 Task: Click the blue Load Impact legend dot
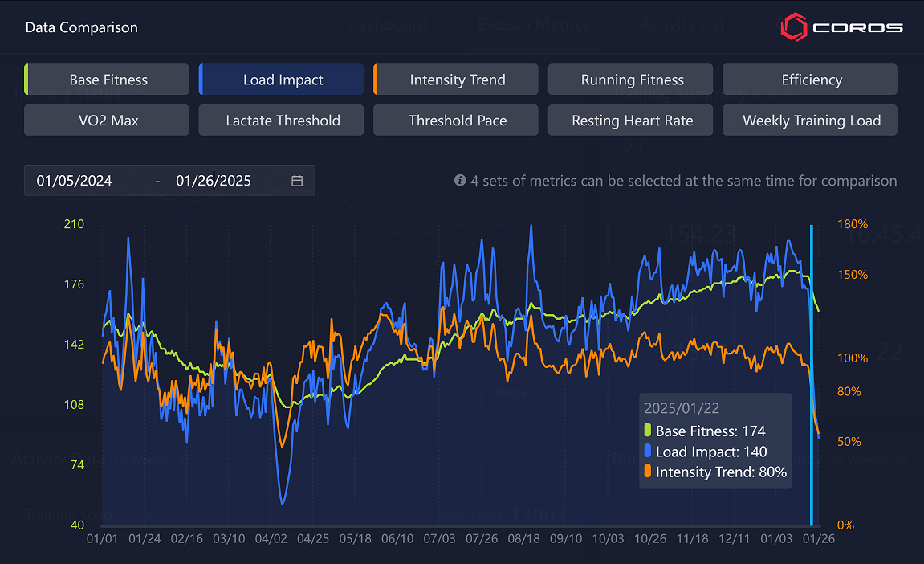pyautogui.click(x=648, y=452)
